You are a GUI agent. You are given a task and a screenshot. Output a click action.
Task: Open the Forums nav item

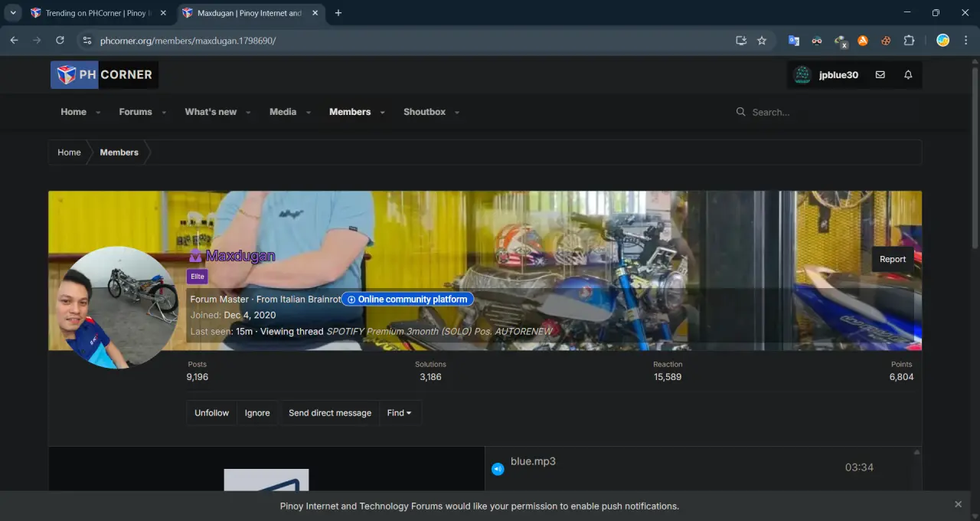tap(136, 112)
